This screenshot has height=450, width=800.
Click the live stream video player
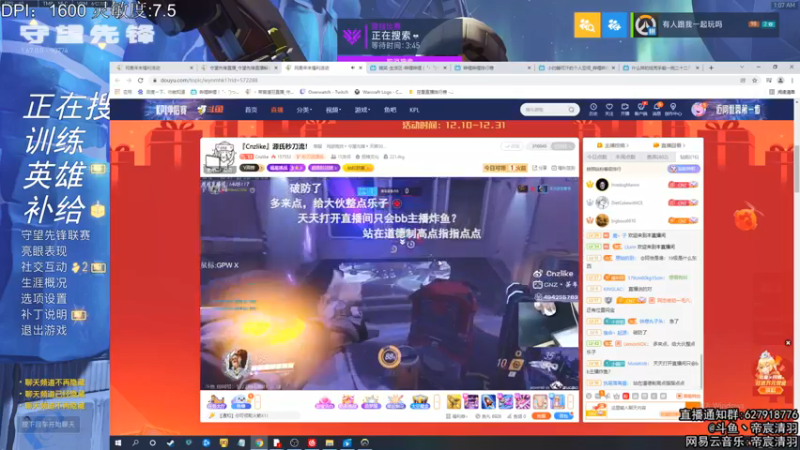click(x=389, y=283)
